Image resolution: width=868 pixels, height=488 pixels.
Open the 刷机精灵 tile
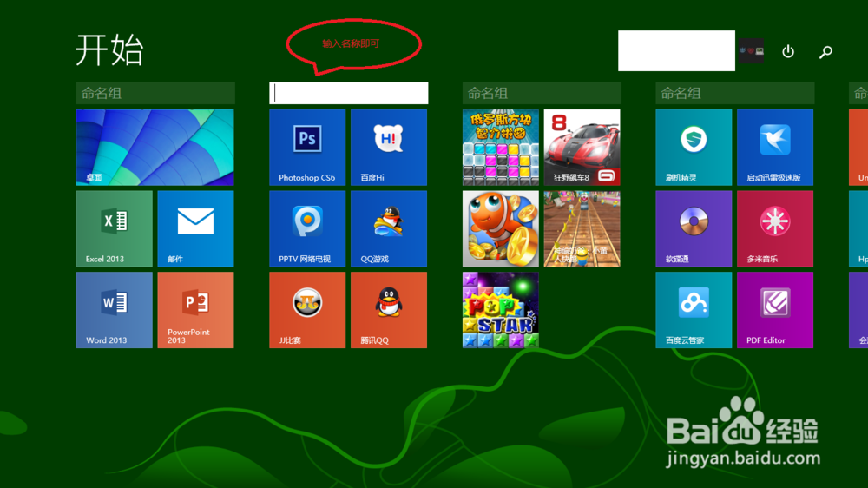click(x=694, y=148)
